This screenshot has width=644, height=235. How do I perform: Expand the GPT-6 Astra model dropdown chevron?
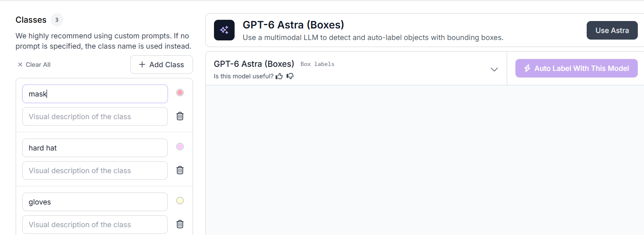(x=494, y=69)
